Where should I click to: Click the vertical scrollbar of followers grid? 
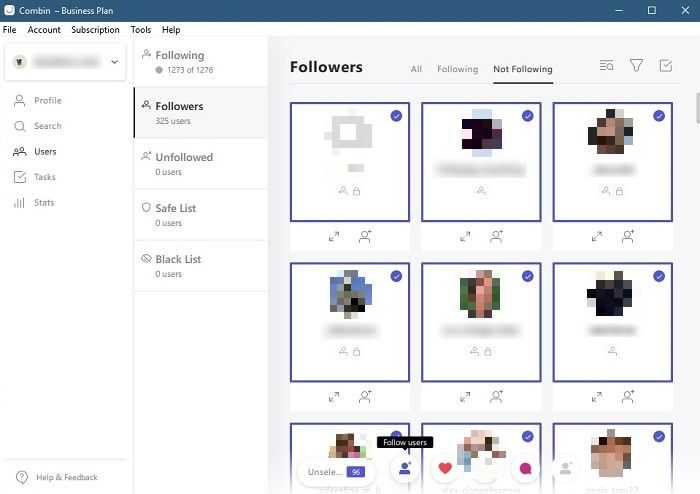[x=698, y=108]
